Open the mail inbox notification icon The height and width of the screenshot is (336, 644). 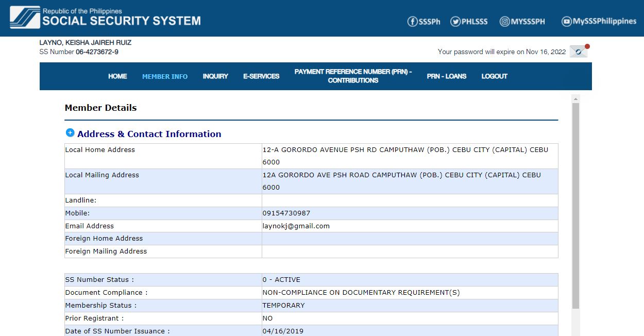[x=579, y=52]
